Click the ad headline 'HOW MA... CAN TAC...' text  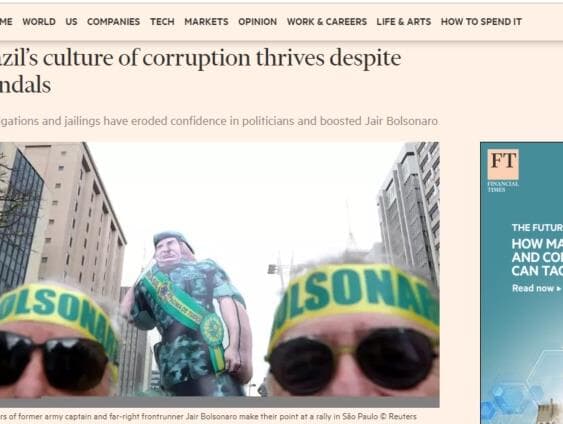tap(537, 257)
